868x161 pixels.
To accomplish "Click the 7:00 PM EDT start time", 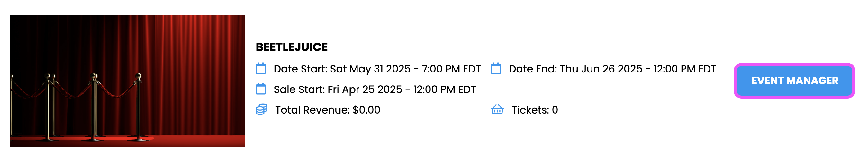I will pos(451,69).
